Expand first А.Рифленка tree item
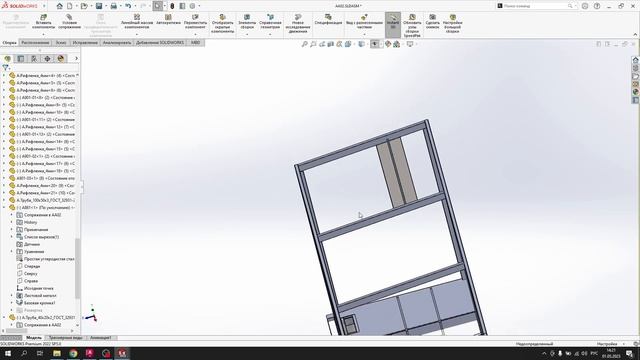640x360 pixels. click(x=4, y=76)
